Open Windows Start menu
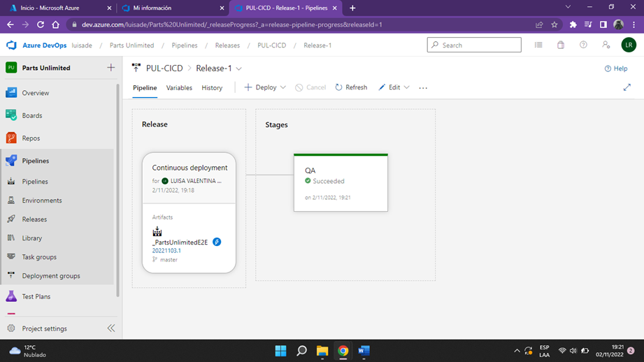644x362 pixels. point(281,351)
